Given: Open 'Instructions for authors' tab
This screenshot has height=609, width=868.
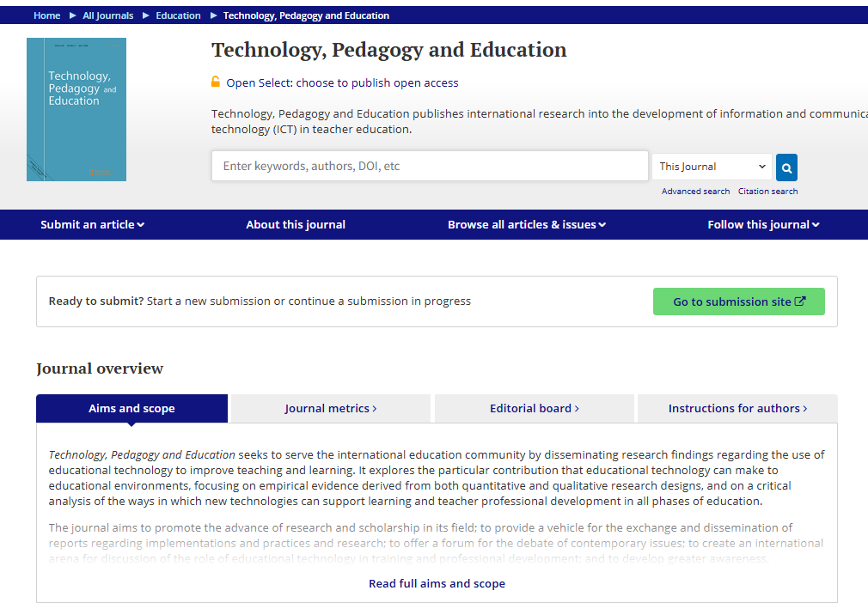Looking at the screenshot, I should coord(737,409).
